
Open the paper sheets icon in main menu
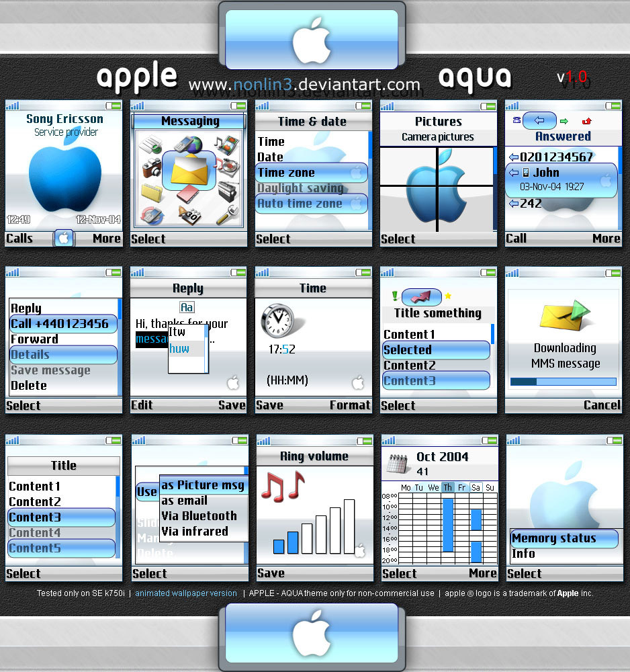[150, 144]
